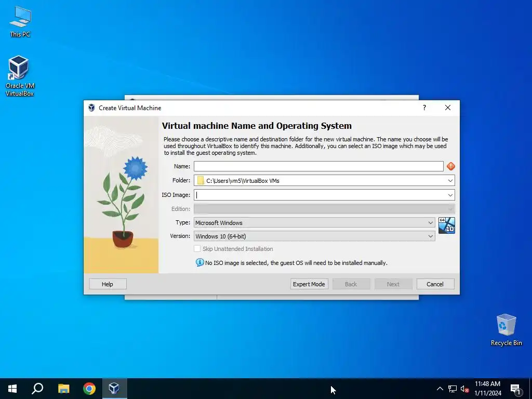Open the Recycle Bin icon

point(506,330)
